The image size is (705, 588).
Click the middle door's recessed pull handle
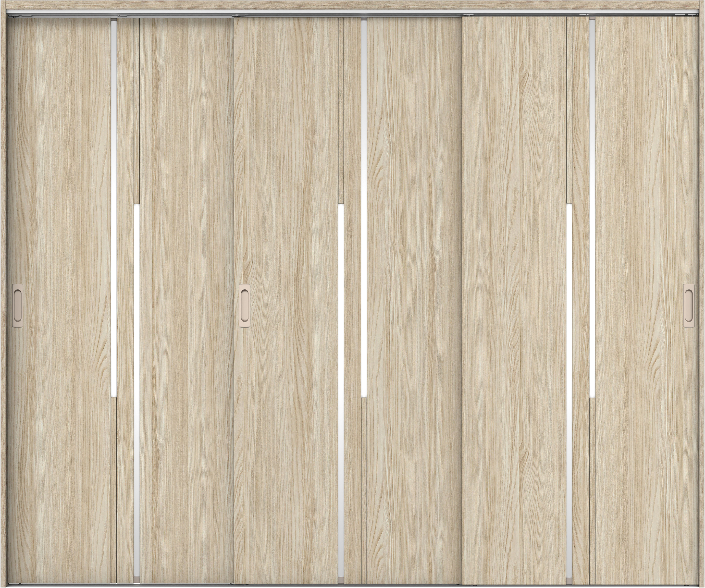click(x=245, y=306)
